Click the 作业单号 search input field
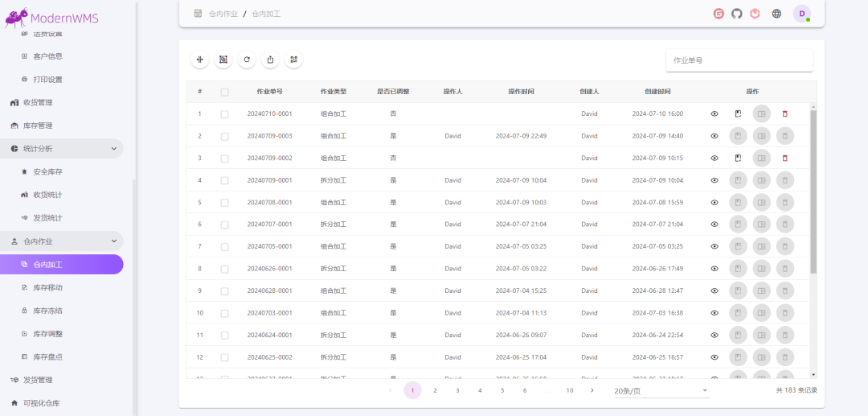This screenshot has height=416, width=868. click(x=739, y=60)
